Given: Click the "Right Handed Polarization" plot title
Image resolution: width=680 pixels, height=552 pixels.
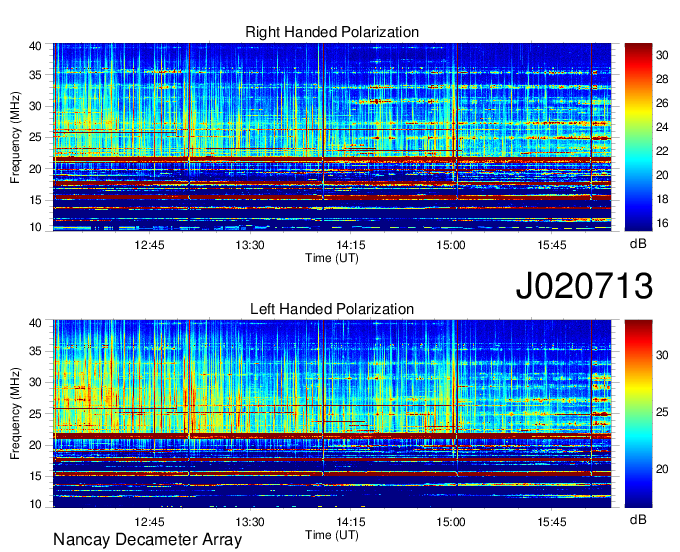Looking at the screenshot, I should point(332,32).
